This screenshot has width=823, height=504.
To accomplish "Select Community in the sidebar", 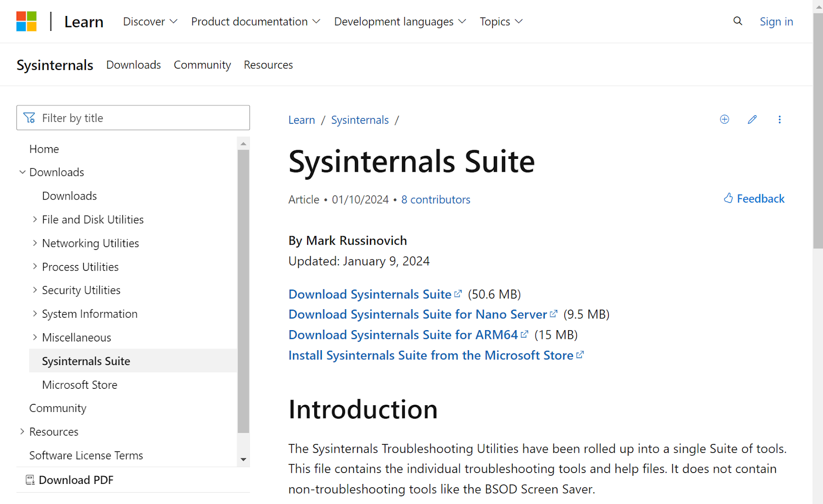I will click(x=58, y=408).
